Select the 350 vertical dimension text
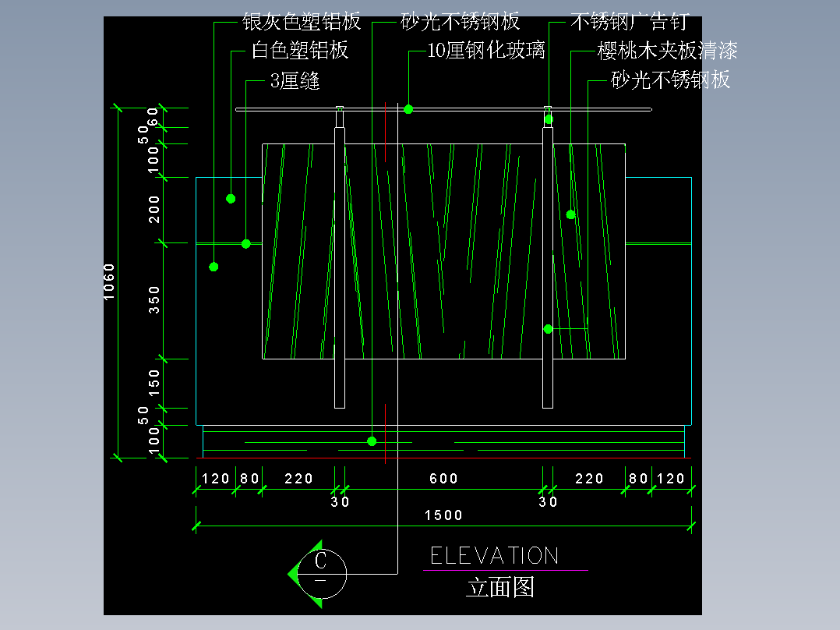840x630 pixels. coord(154,300)
